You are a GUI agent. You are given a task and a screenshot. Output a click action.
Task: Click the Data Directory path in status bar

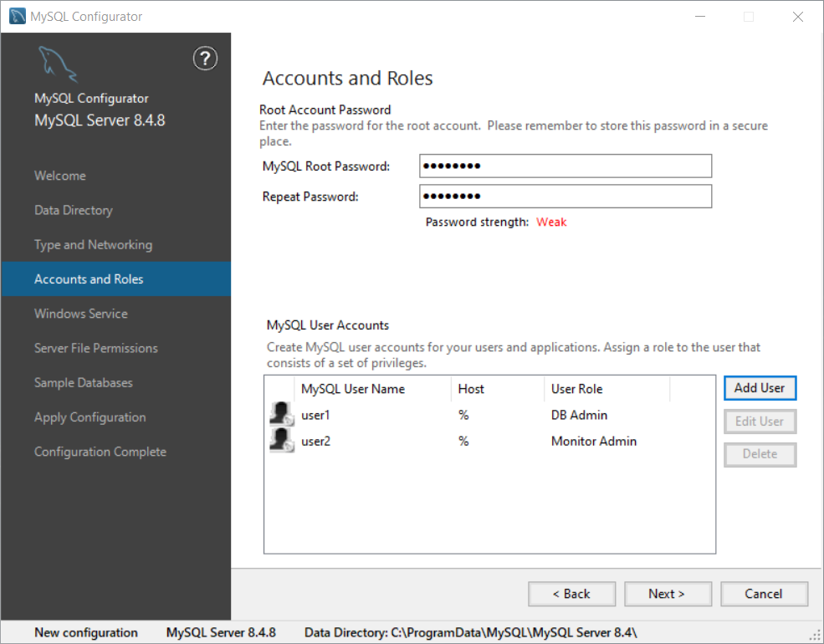(471, 632)
